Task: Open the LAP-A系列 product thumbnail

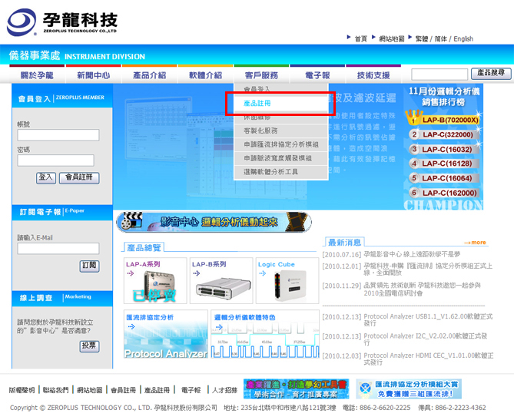Action: pos(155,281)
